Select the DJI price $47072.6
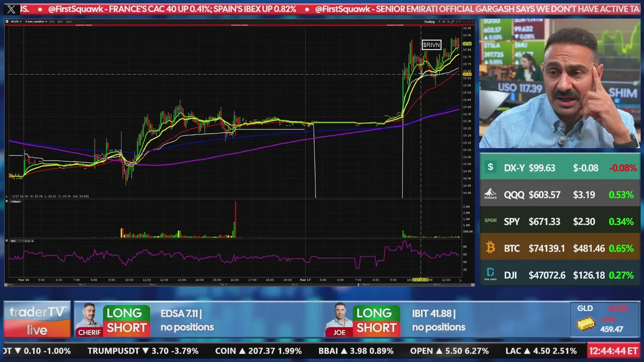Image resolution: width=644 pixels, height=362 pixels. (547, 275)
